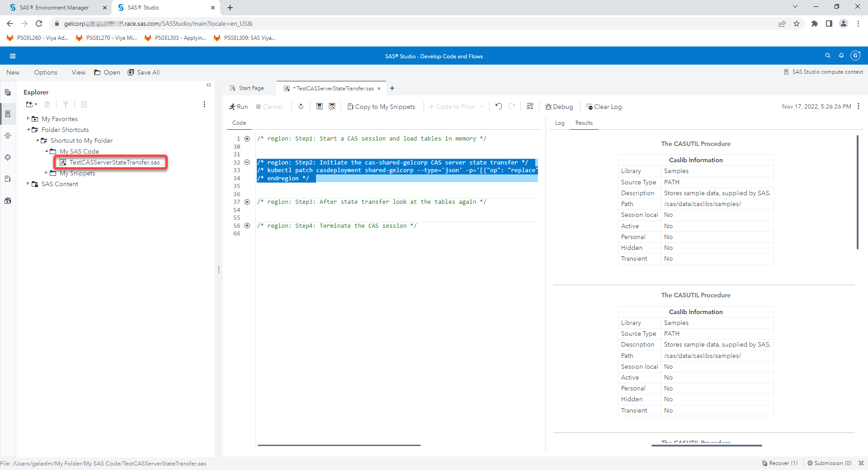Viewport: 868px width, 470px height.
Task: Click the Save As icon in editor toolbar
Action: tap(332, 106)
